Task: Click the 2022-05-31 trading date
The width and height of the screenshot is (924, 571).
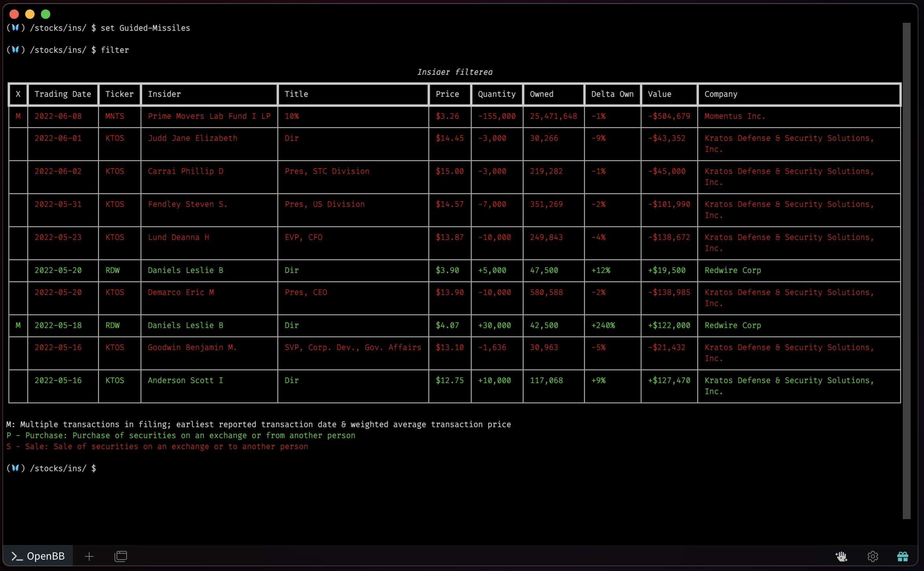Action: click(58, 204)
